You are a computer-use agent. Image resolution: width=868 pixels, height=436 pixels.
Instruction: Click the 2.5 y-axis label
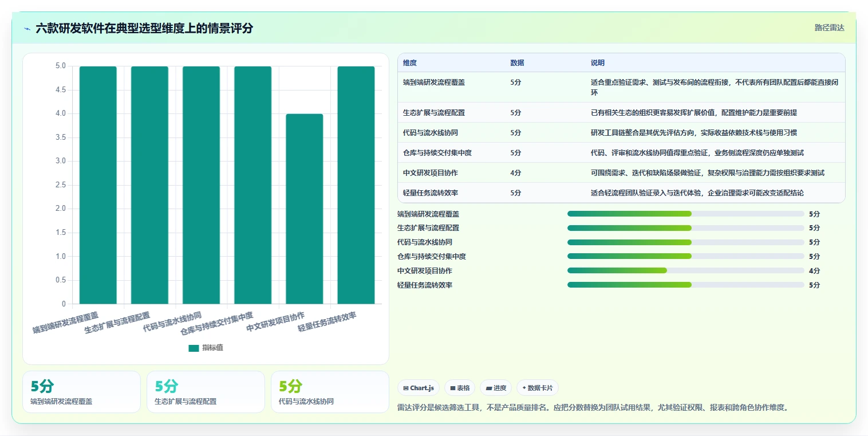tap(60, 185)
